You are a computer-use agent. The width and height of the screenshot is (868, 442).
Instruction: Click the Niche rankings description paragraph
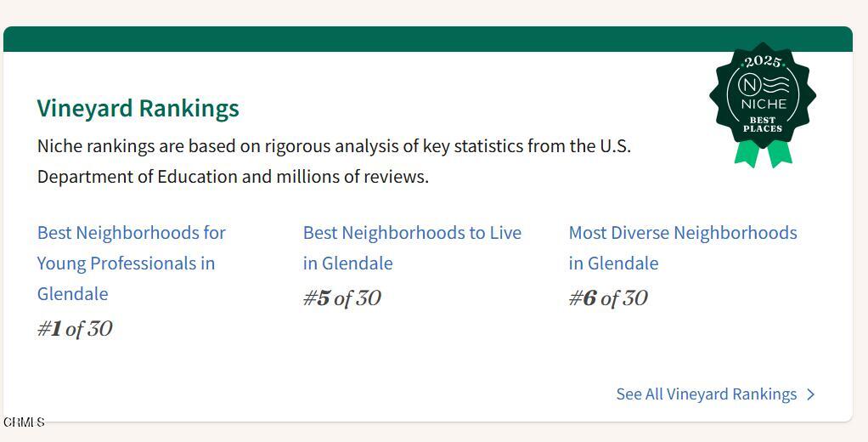point(334,161)
